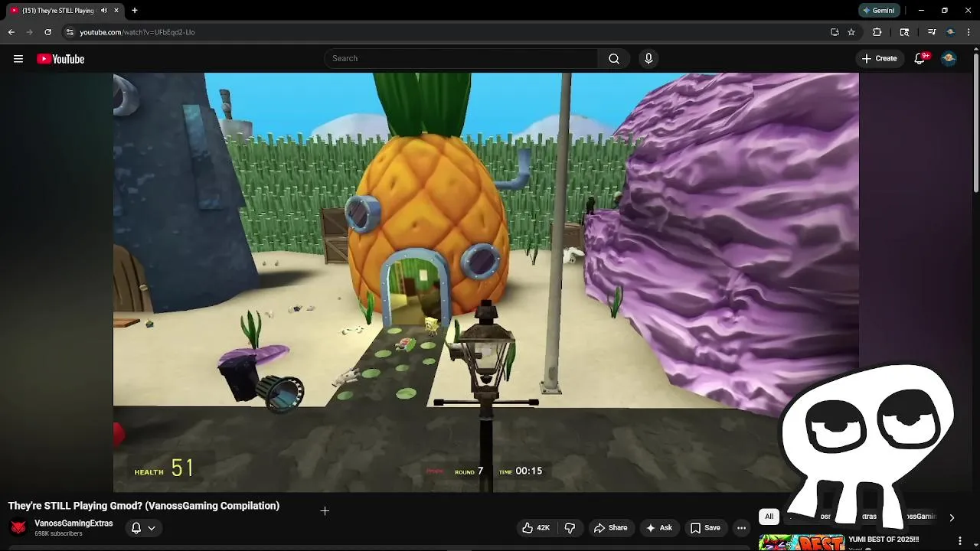Close the YouTube browser tab
Image resolution: width=980 pixels, height=551 pixels.
(x=117, y=11)
